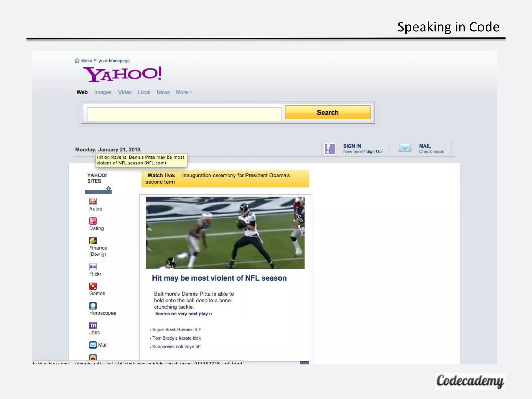Click the Horoscopes text link in sidebar
This screenshot has width=532, height=399.
point(103,313)
